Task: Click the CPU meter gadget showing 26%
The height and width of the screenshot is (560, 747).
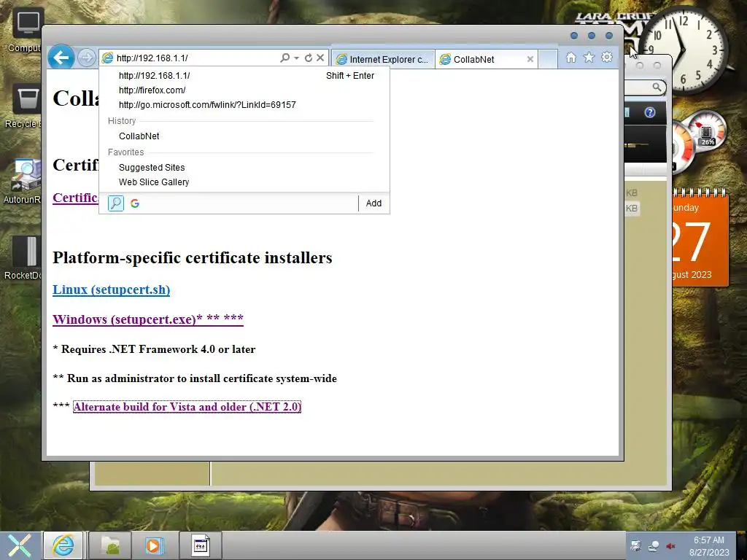Action: click(x=707, y=130)
